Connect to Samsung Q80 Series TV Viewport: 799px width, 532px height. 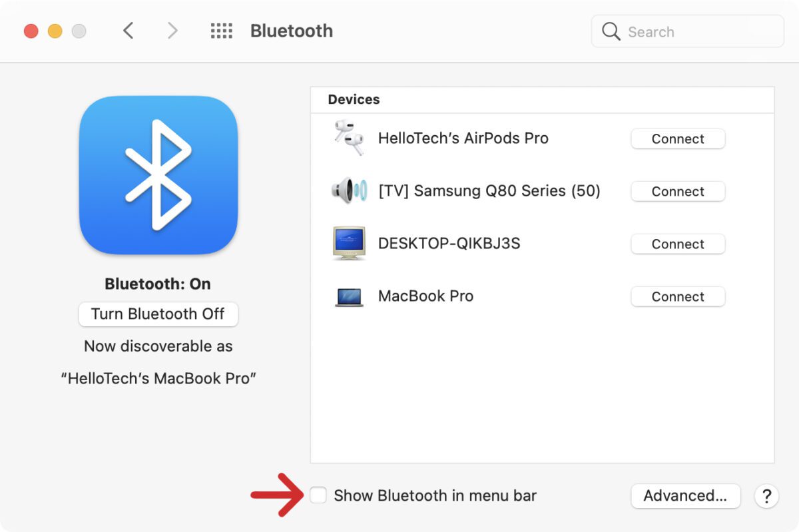[x=677, y=191]
